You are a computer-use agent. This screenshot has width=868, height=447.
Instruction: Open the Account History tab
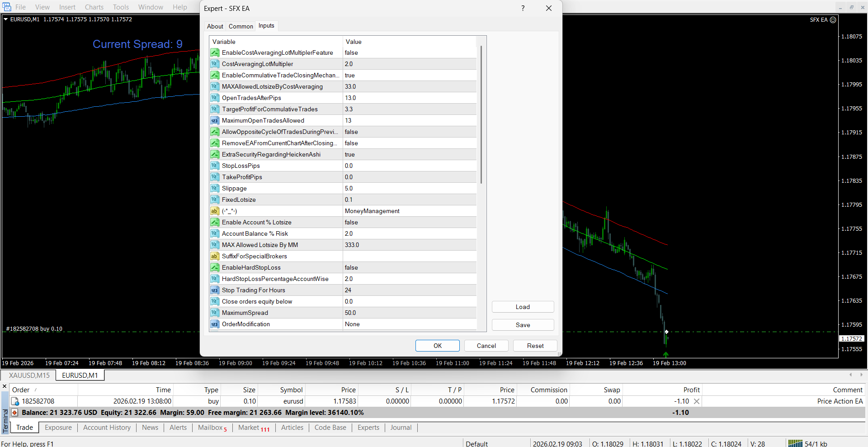tap(107, 428)
